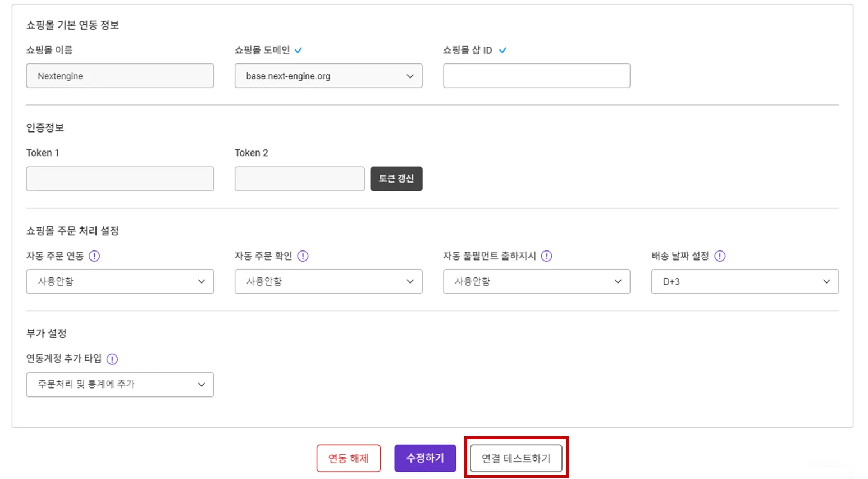The height and width of the screenshot is (479, 868).
Task: Click the Token 2 input field
Action: 299,179
